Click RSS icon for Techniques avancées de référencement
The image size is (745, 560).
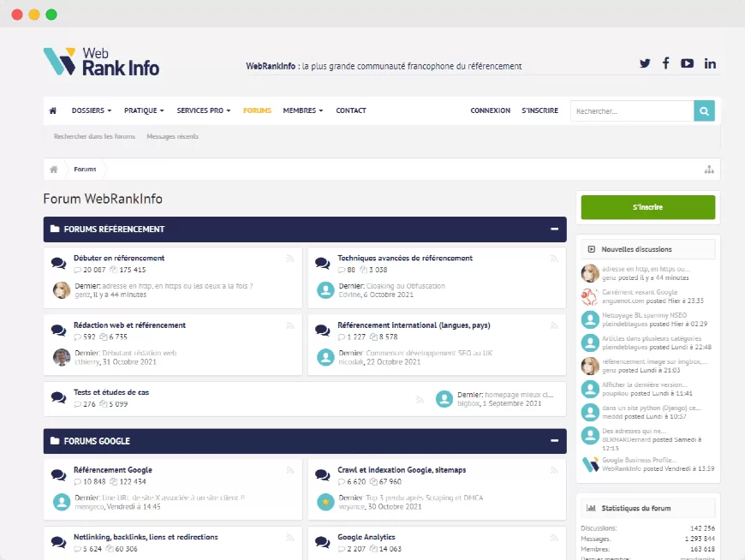click(554, 259)
